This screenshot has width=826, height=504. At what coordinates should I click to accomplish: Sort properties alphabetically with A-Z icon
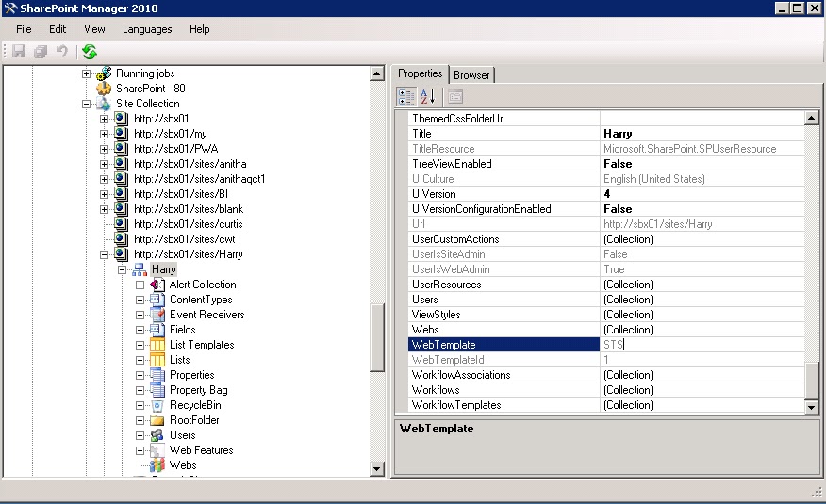[x=427, y=97]
